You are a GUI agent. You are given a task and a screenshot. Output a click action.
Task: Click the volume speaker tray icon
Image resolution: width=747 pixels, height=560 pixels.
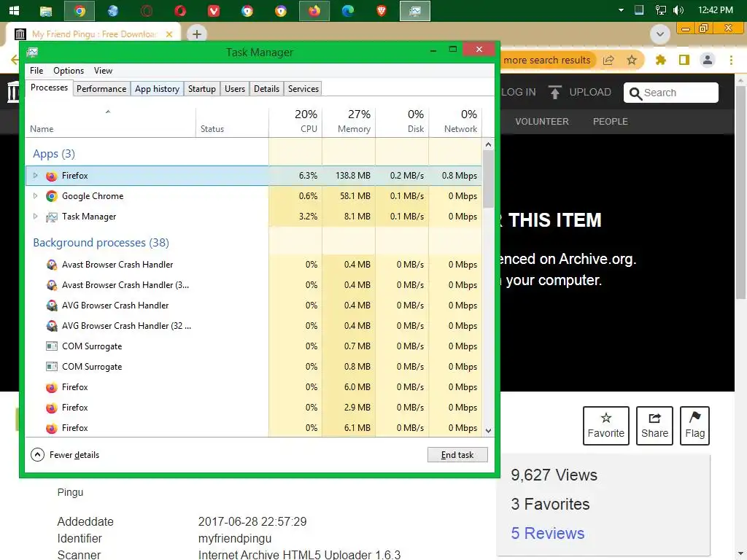coord(678,10)
